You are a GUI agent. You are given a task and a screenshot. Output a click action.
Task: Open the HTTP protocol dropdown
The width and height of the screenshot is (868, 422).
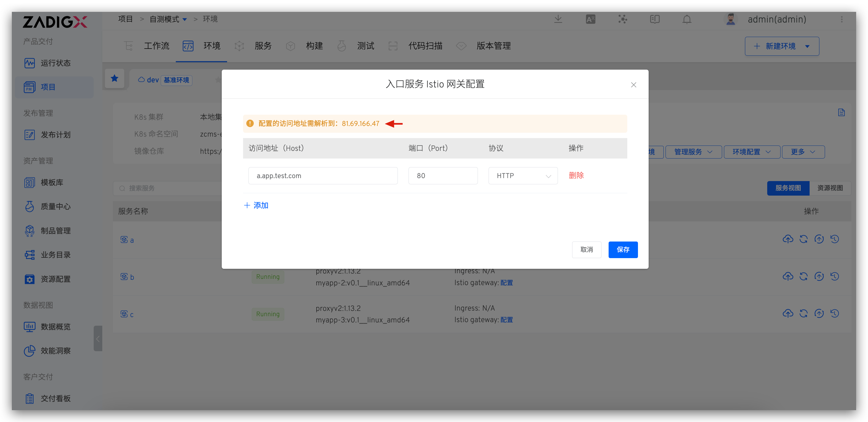523,176
